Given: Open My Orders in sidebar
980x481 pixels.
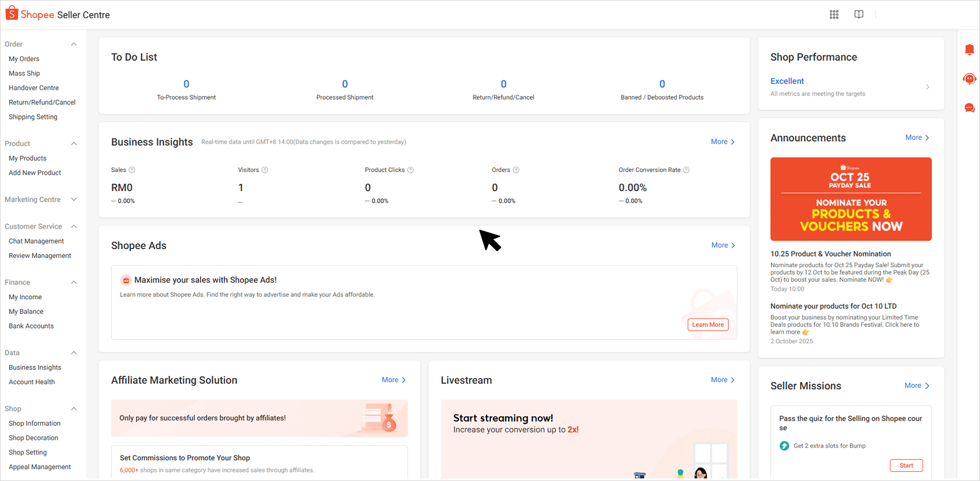Looking at the screenshot, I should pos(24,59).
